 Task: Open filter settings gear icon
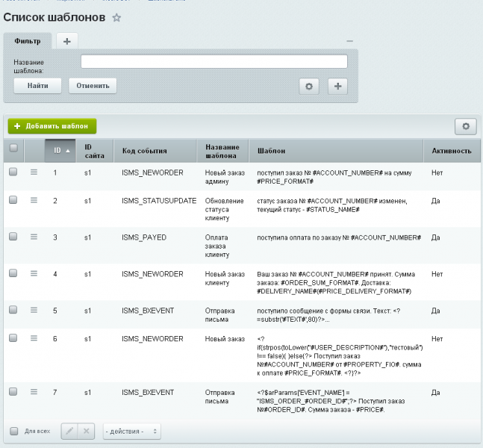[309, 86]
